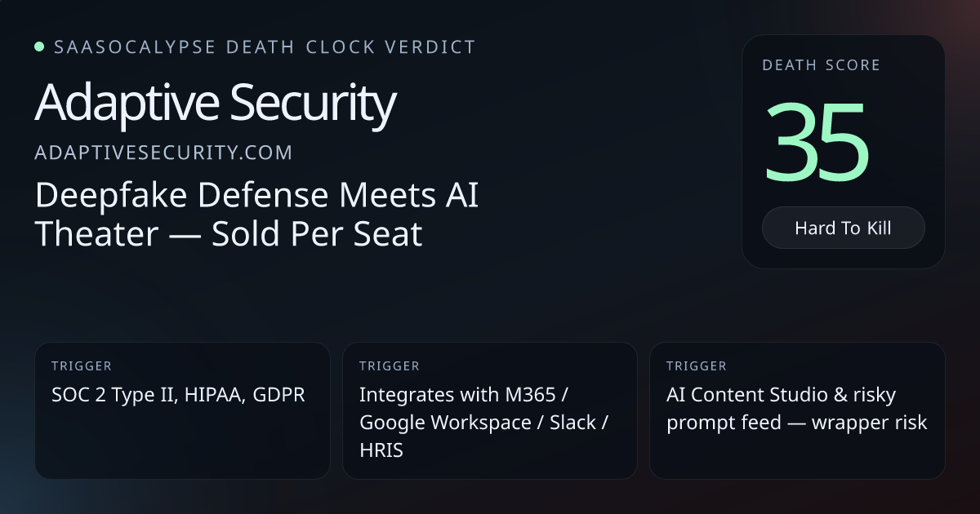Click the HRIS text in the middle card
980x514 pixels.
381,450
